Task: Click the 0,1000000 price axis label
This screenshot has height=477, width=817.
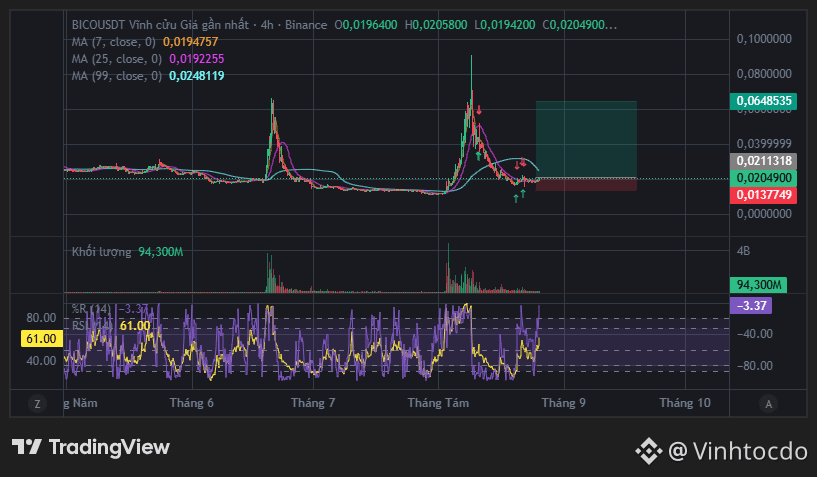Action: [764, 39]
